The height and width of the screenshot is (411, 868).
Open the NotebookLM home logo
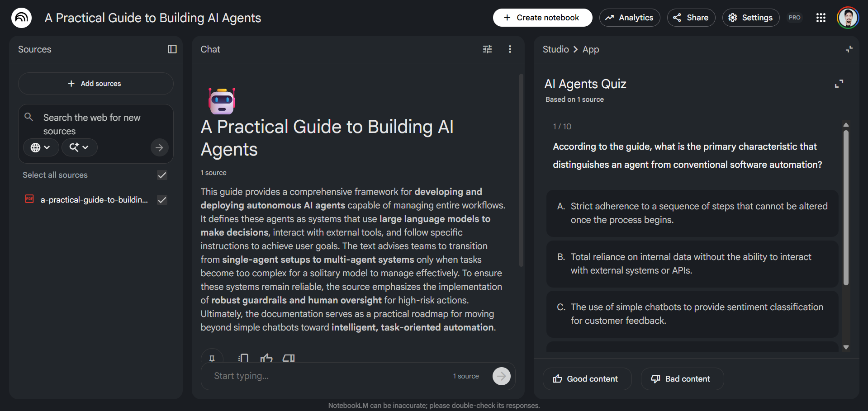tap(21, 18)
